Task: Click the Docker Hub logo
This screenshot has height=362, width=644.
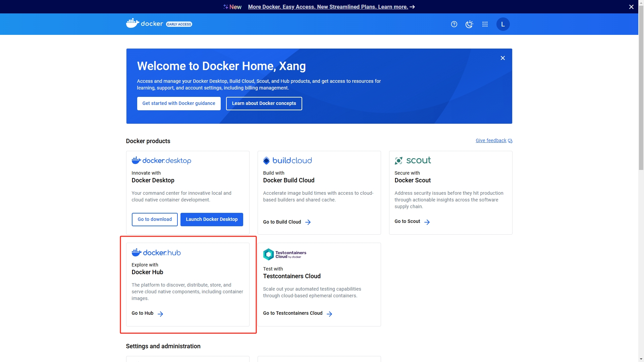Action: coord(156,252)
